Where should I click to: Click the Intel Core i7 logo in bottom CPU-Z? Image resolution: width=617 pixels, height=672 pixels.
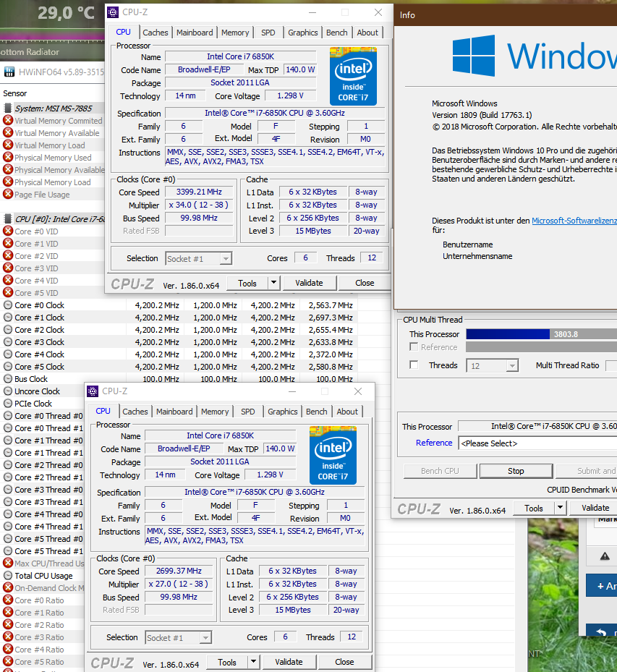point(333,455)
